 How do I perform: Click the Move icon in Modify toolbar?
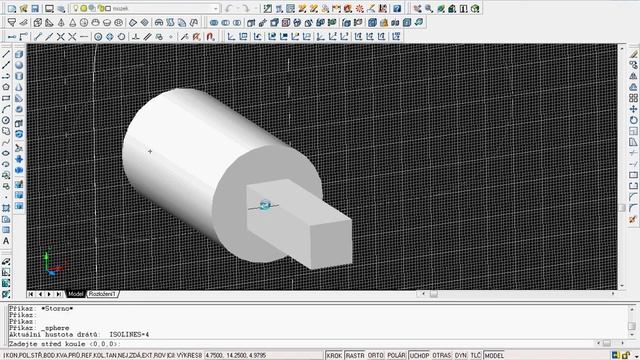tap(633, 109)
